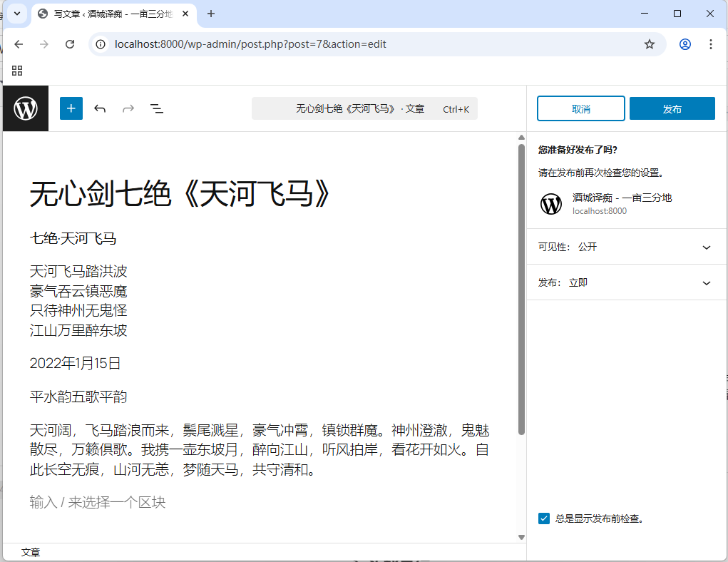Image resolution: width=728 pixels, height=562 pixels.
Task: View site information via the address bar icon
Action: (x=100, y=44)
